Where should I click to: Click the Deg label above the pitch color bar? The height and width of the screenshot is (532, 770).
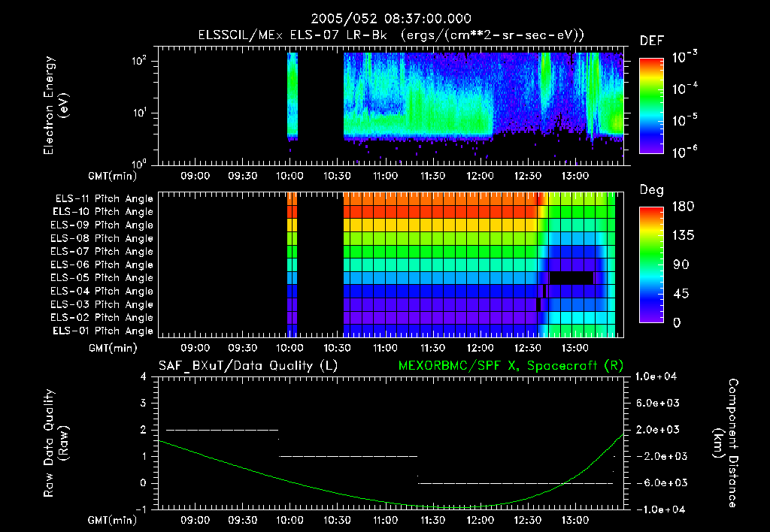(x=651, y=190)
